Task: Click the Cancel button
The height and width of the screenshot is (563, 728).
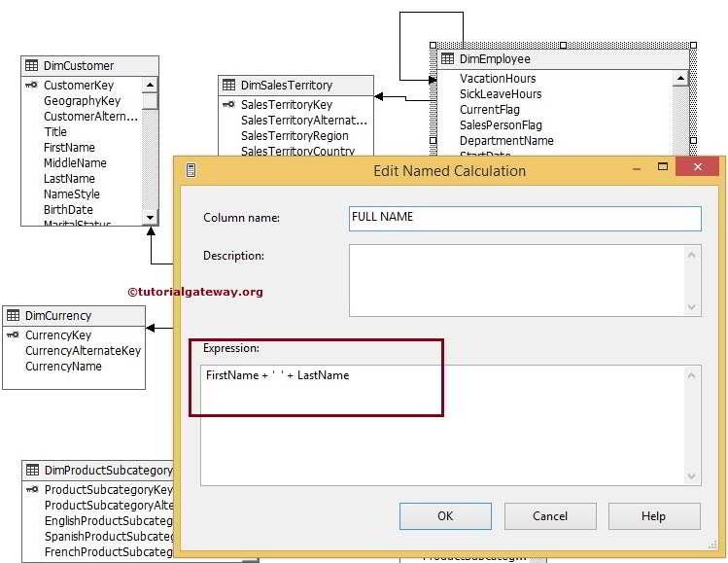Action: (x=550, y=516)
